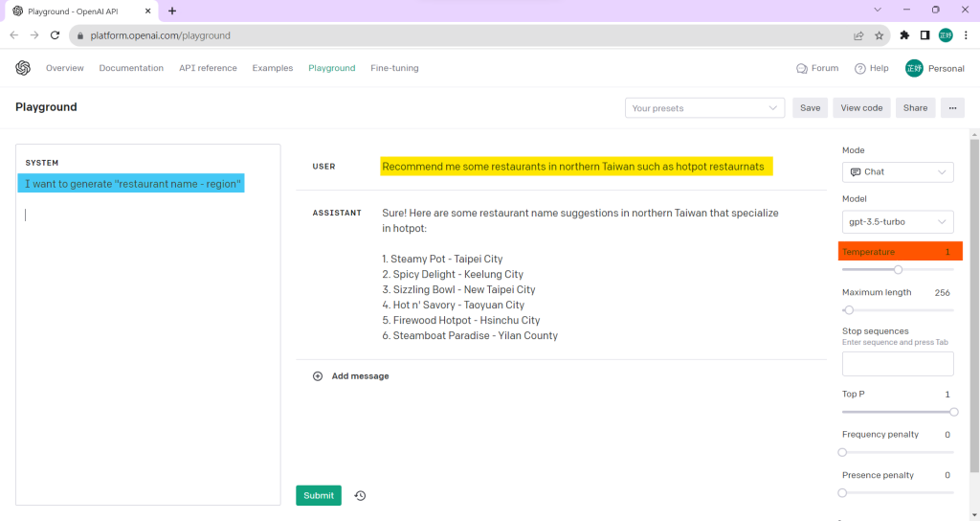Screen dimensions: 980x521
Task: Open Chrome three-dot menu
Action: click(967, 35)
